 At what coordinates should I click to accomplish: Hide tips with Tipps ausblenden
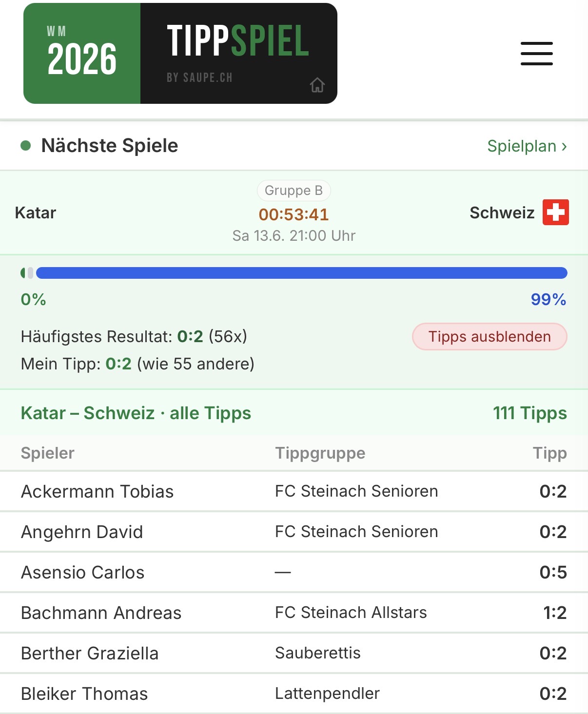pos(490,336)
